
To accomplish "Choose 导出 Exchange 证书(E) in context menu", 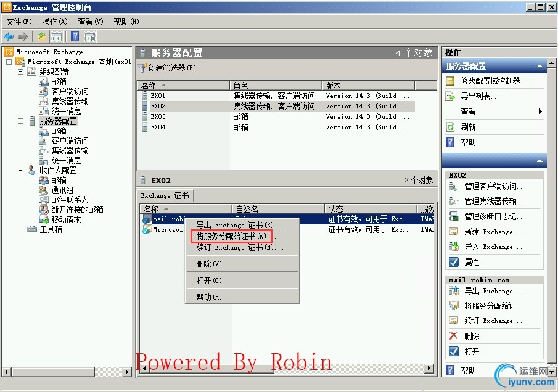I will [242, 225].
